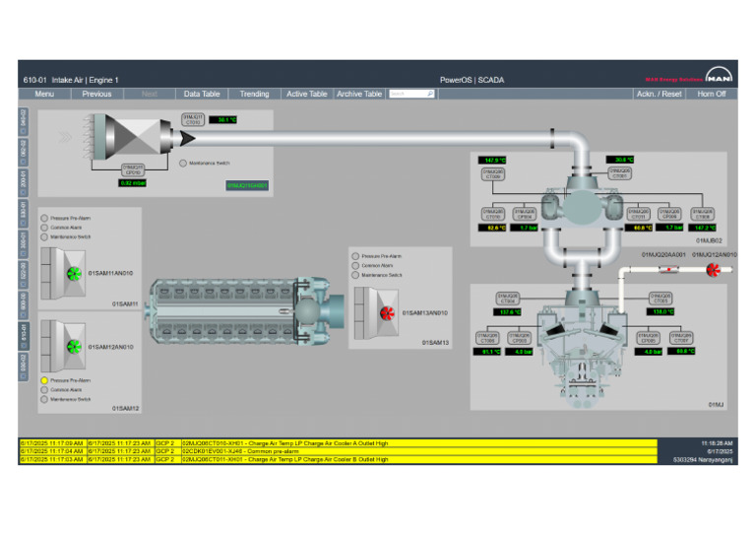The height and width of the screenshot is (535, 756).
Task: Toggle Maintenance Switch indicator for 01SAM12
Action: [44, 399]
